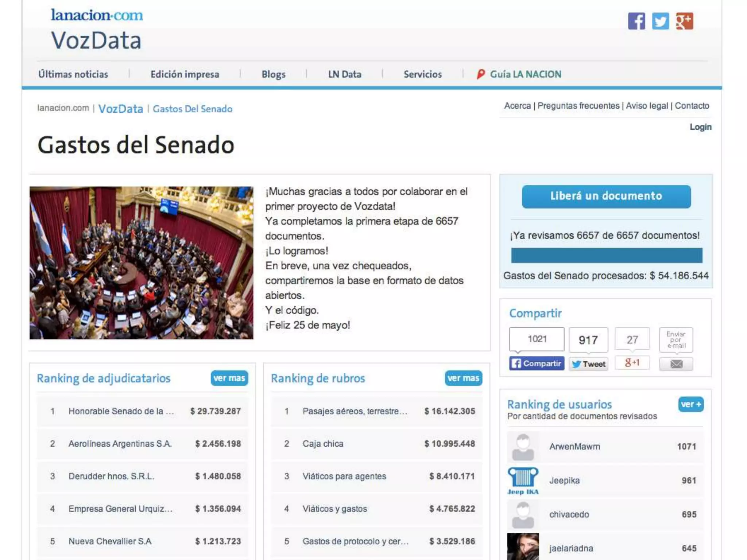Click Jeepika's Jeep IKA avatar
This screenshot has width=747, height=560.
click(x=523, y=481)
